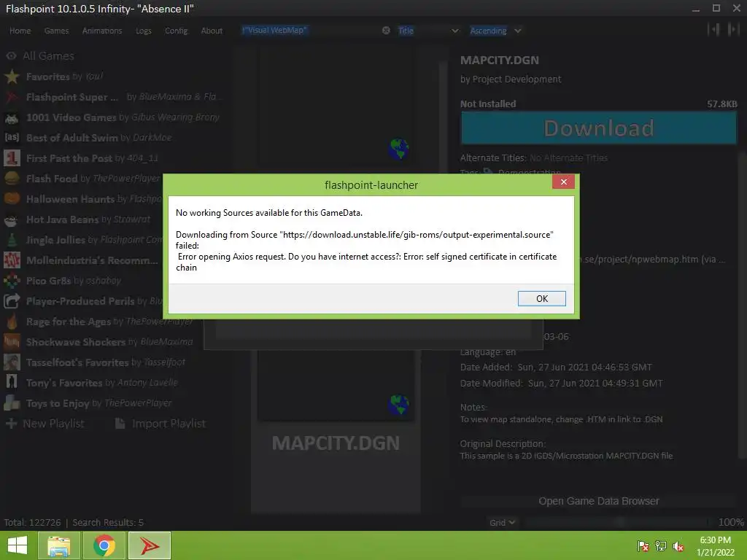Viewport: 747px width, 560px height.
Task: Select the top game tile with globe
Action: click(336, 107)
